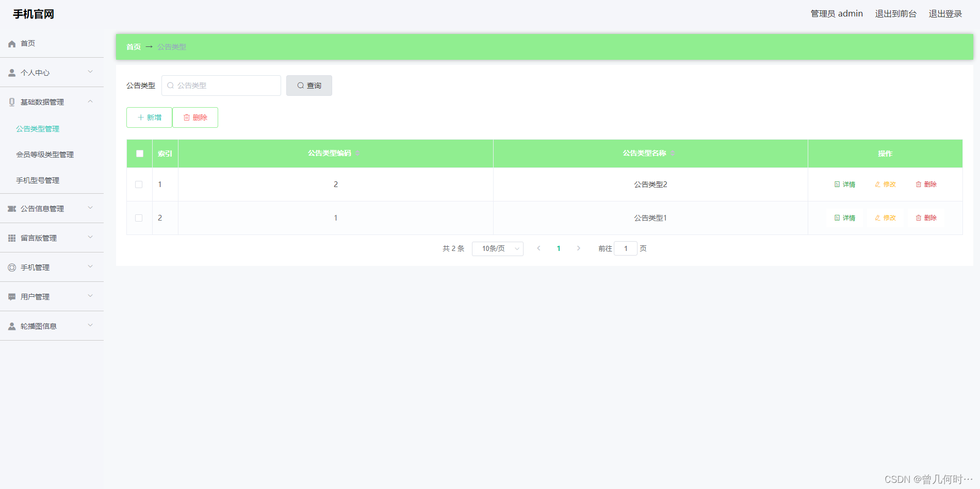Open 详情 for row 公告类型1
This screenshot has width=980, height=489.
845,218
